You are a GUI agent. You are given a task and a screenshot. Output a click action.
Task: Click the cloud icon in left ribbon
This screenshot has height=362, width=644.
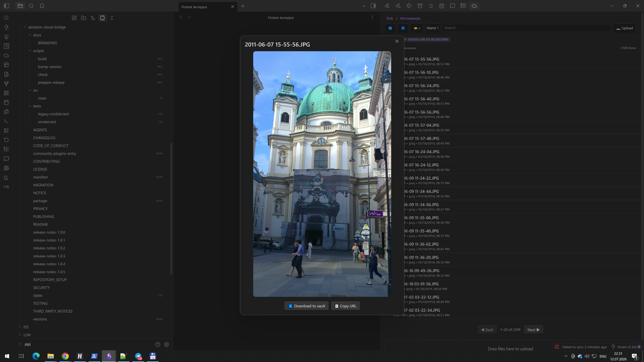(6, 56)
